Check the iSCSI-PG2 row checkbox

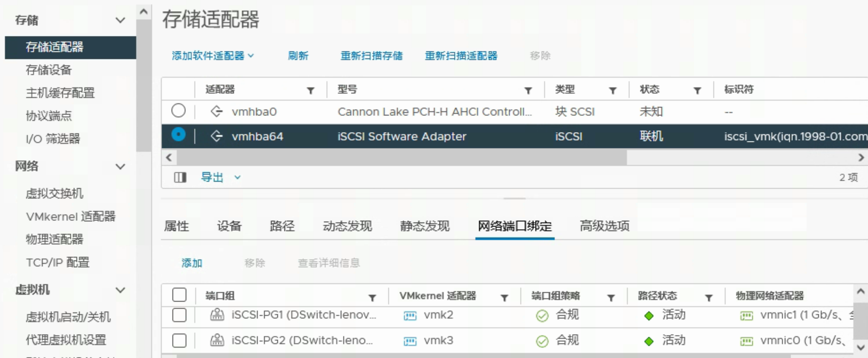click(x=179, y=340)
